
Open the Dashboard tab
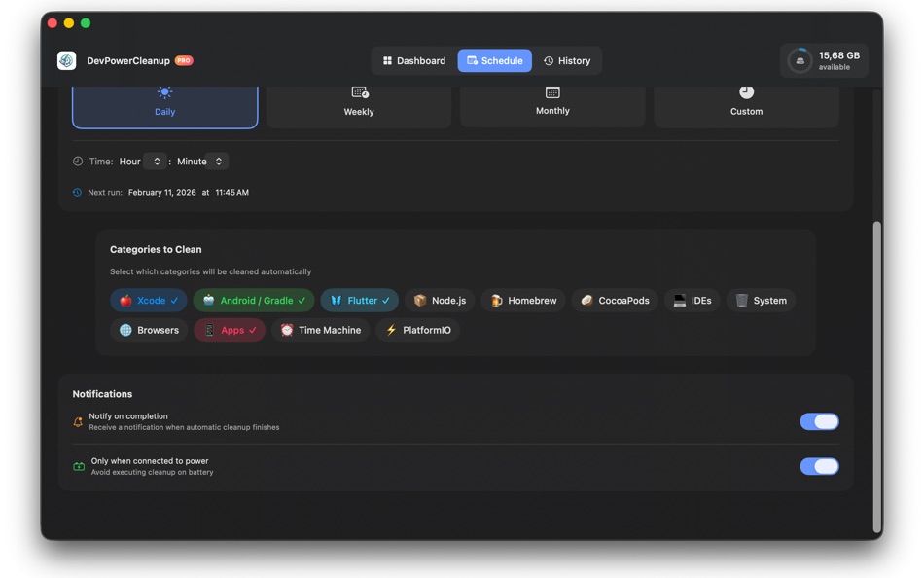(414, 60)
